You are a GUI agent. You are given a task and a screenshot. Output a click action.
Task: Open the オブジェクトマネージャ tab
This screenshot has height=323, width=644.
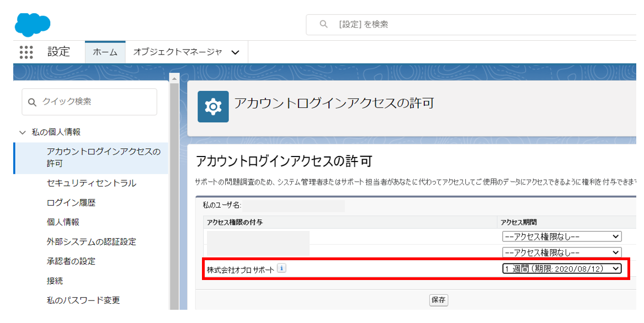coord(177,52)
